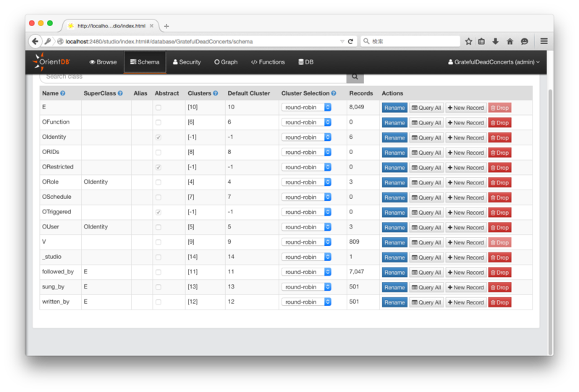Viewport: 579px width, 392px height.
Task: Close the index.html browser tab
Action: tap(151, 26)
